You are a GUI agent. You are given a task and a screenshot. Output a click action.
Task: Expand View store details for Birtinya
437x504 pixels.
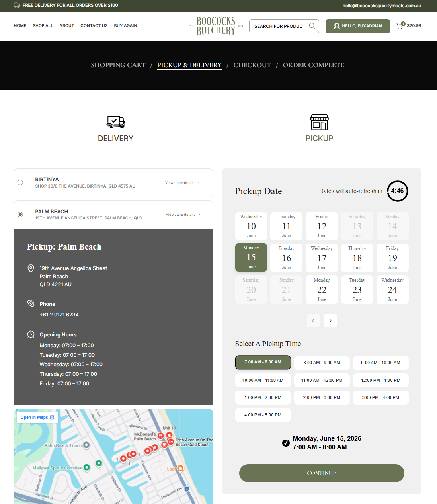click(x=183, y=183)
